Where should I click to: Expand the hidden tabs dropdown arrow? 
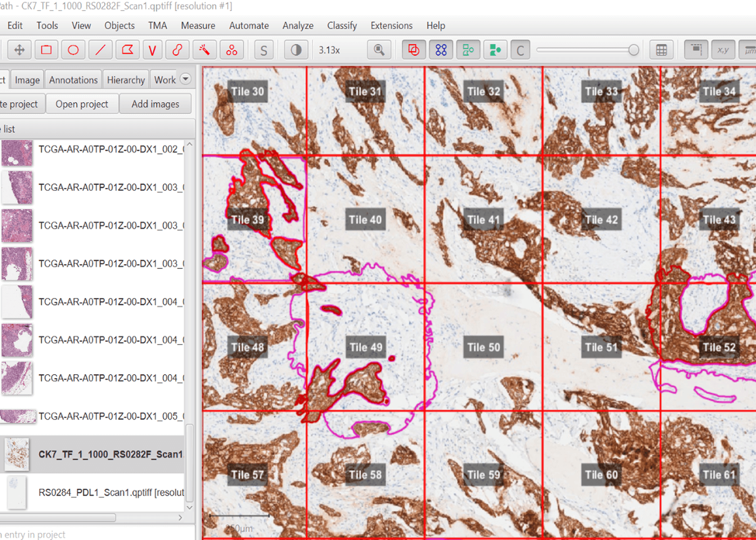tap(185, 79)
